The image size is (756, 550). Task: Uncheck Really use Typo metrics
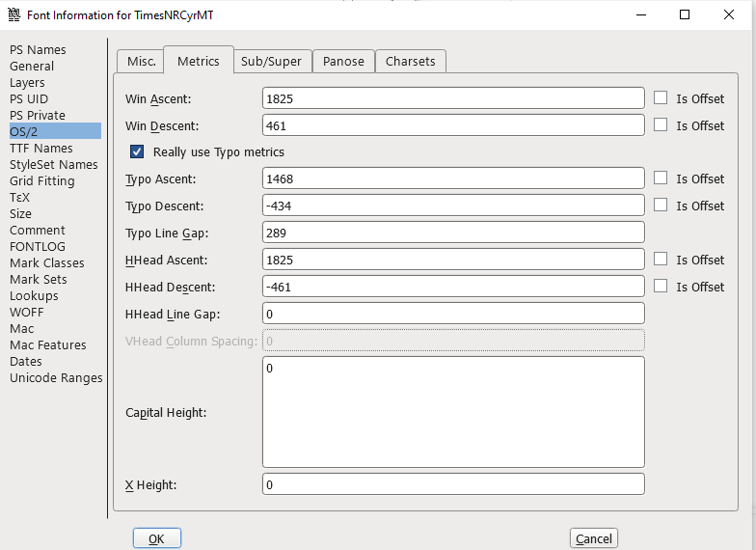[137, 152]
